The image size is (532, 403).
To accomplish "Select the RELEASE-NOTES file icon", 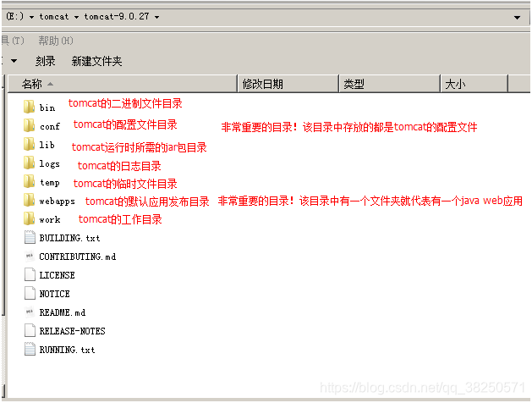I will pyautogui.click(x=30, y=330).
